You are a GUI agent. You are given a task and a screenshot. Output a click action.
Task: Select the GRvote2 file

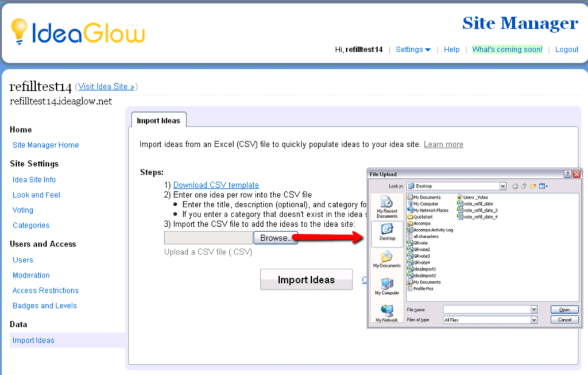click(x=419, y=249)
